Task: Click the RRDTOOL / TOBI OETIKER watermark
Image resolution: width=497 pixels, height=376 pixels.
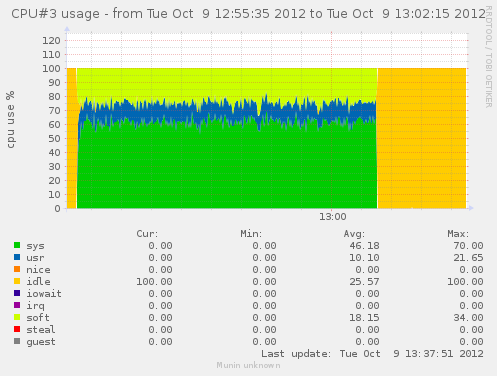Action: tap(488, 57)
